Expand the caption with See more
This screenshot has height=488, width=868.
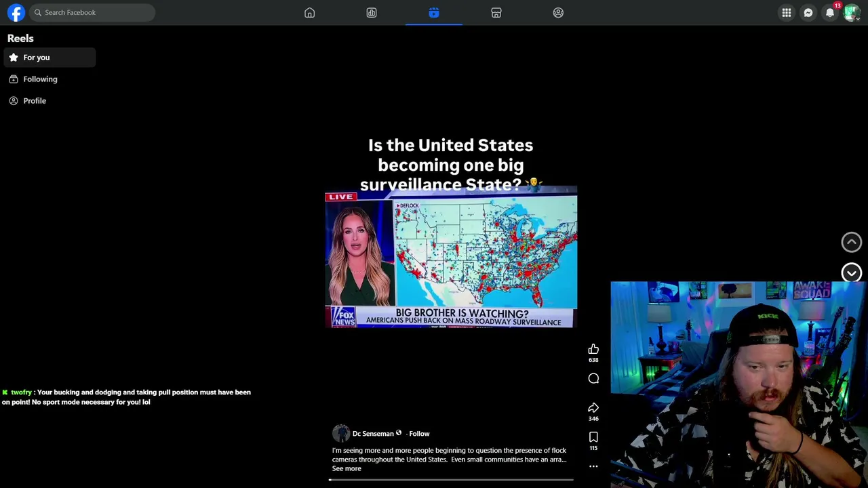tap(347, 468)
